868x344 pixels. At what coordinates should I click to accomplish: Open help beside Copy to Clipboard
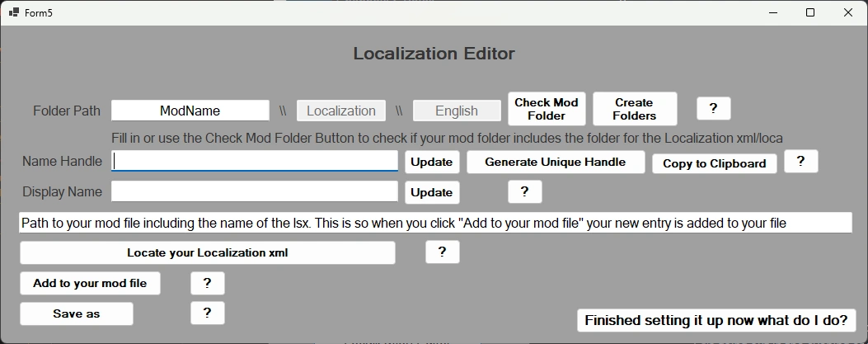800,162
